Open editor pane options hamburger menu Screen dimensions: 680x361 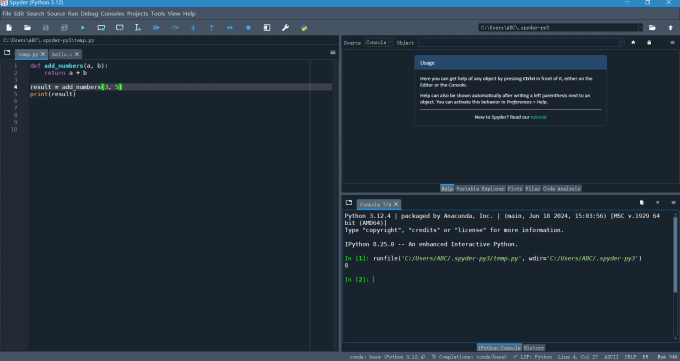tap(333, 53)
